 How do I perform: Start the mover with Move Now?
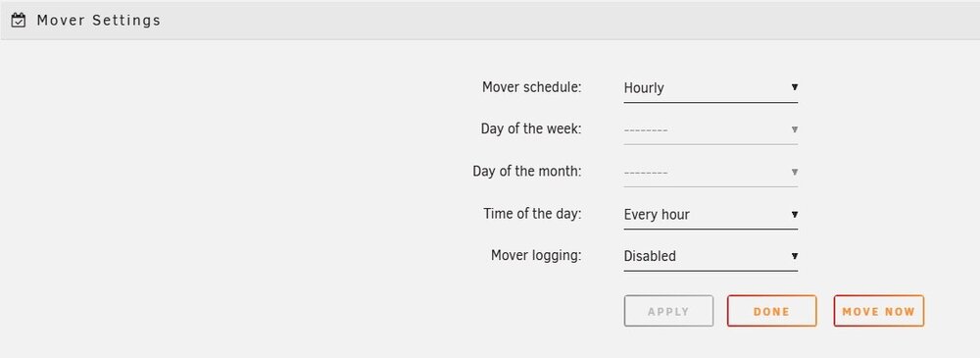click(879, 311)
